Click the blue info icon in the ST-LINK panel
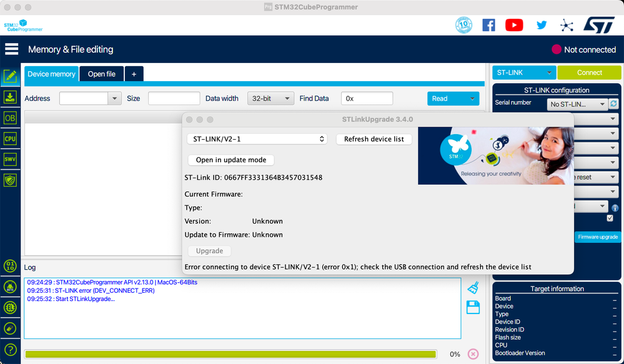 click(615, 208)
